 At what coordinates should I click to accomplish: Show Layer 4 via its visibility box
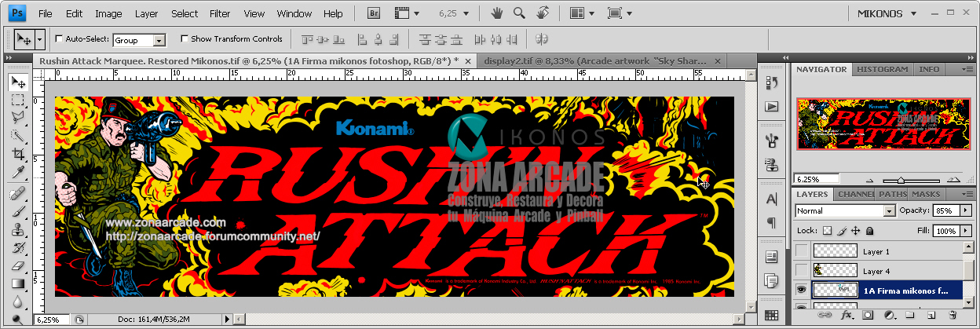tap(802, 271)
